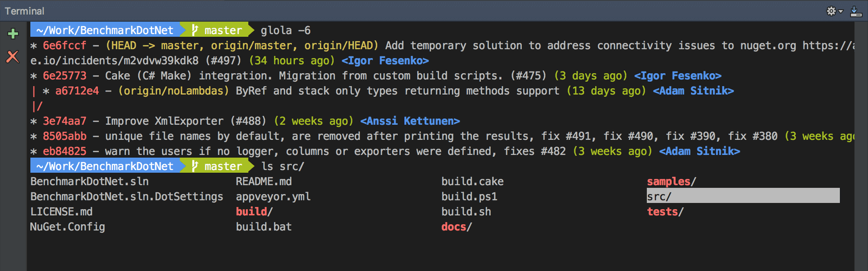Viewport: 868px width, 271px height.
Task: Click commit hash a6712e4
Action: pos(77,91)
